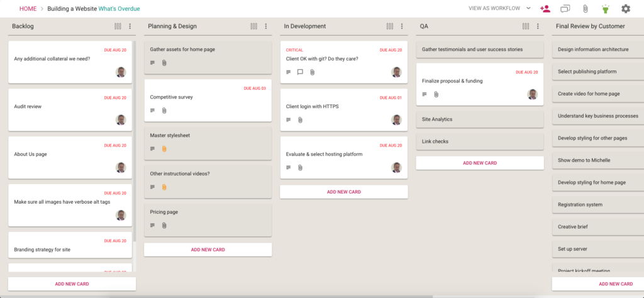The image size is (644, 298).
Task: Click orange paperclip on Master stylesheet card
Action: [x=164, y=148]
